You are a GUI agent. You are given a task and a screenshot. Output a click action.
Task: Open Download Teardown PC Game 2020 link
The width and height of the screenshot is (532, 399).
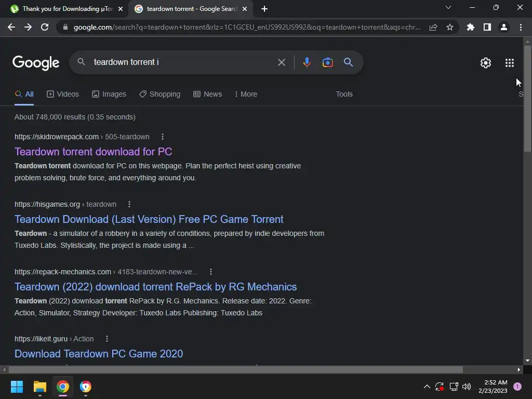point(99,353)
